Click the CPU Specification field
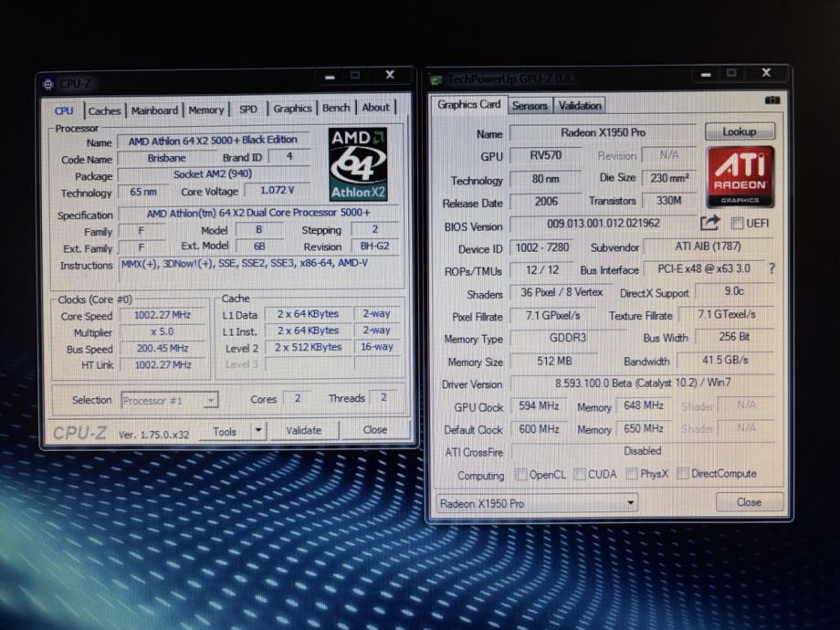This screenshot has height=630, width=840. [x=258, y=213]
